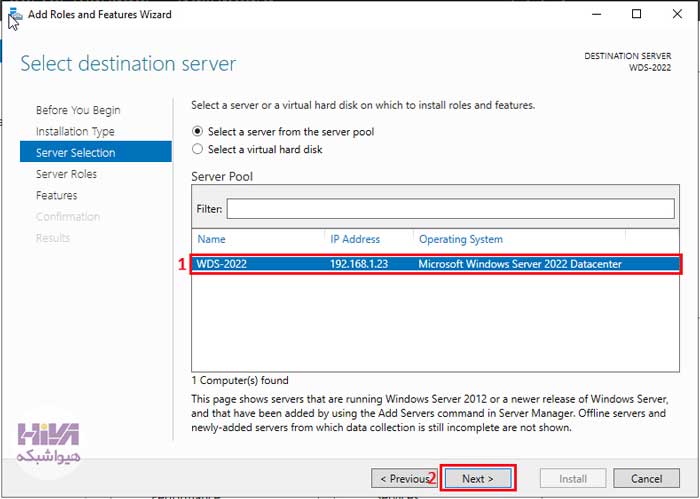
Task: Cancel the wizard
Action: (x=646, y=478)
